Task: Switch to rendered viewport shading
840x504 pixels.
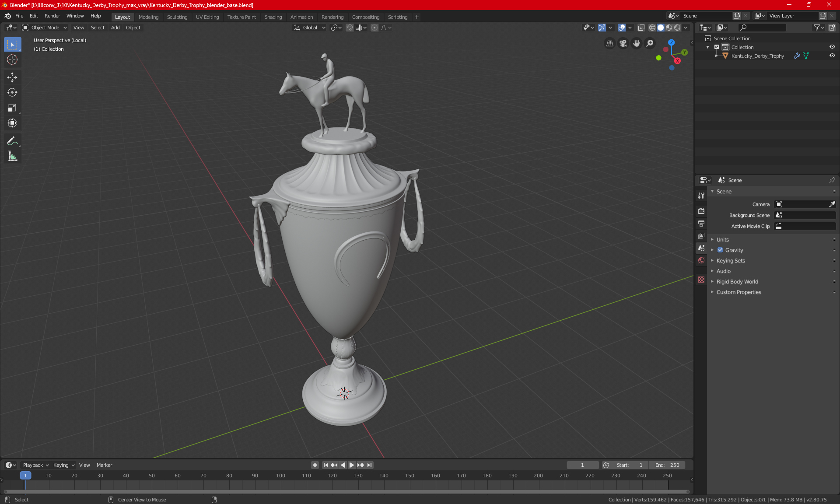Action: [x=677, y=28]
